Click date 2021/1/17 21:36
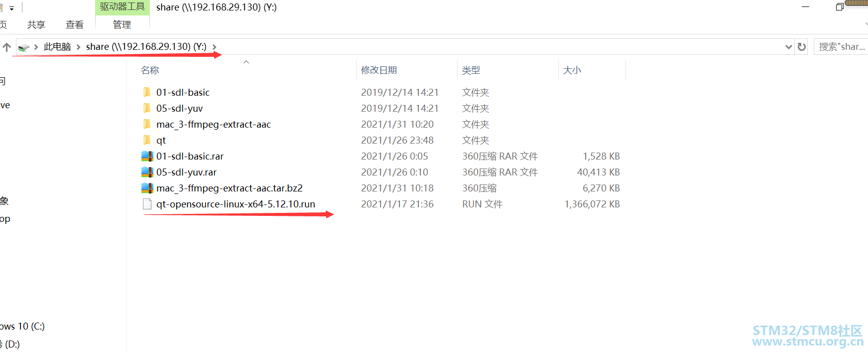868x353 pixels. (397, 204)
